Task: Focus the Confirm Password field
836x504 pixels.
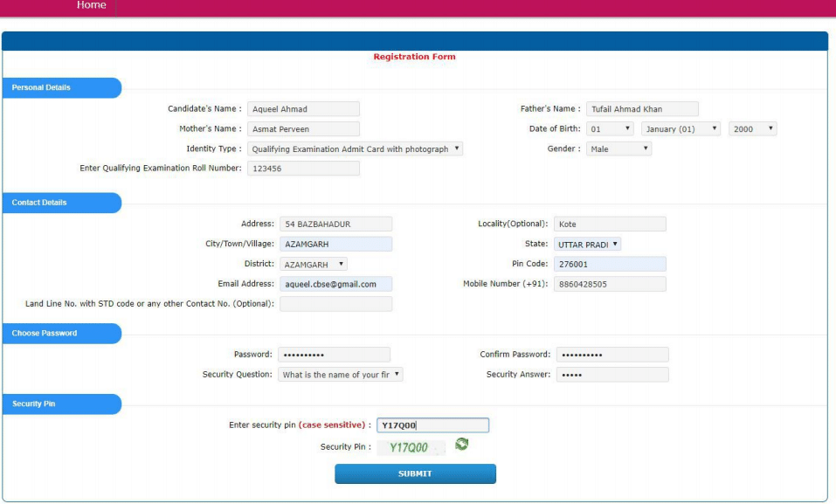Action: click(x=612, y=355)
